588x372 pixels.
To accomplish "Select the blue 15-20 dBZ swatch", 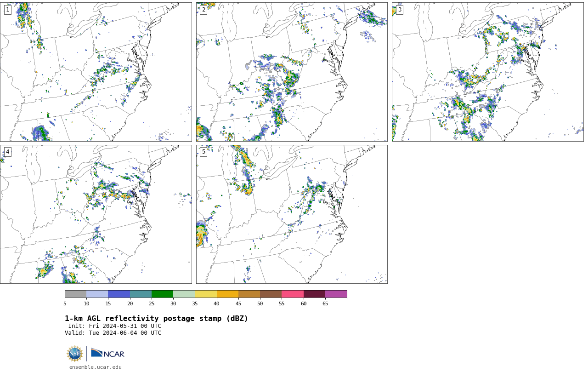I will [119, 294].
